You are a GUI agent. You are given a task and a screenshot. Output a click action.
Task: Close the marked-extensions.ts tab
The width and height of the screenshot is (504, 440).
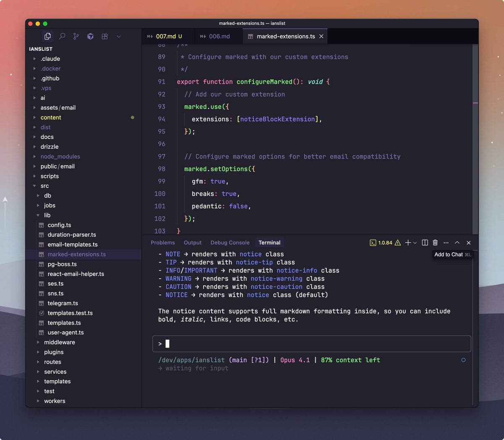click(321, 37)
